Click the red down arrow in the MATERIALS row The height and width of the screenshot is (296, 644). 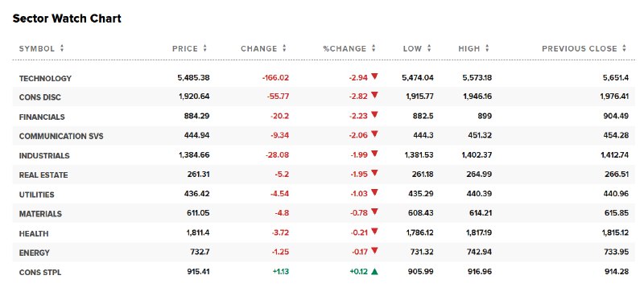click(x=374, y=212)
